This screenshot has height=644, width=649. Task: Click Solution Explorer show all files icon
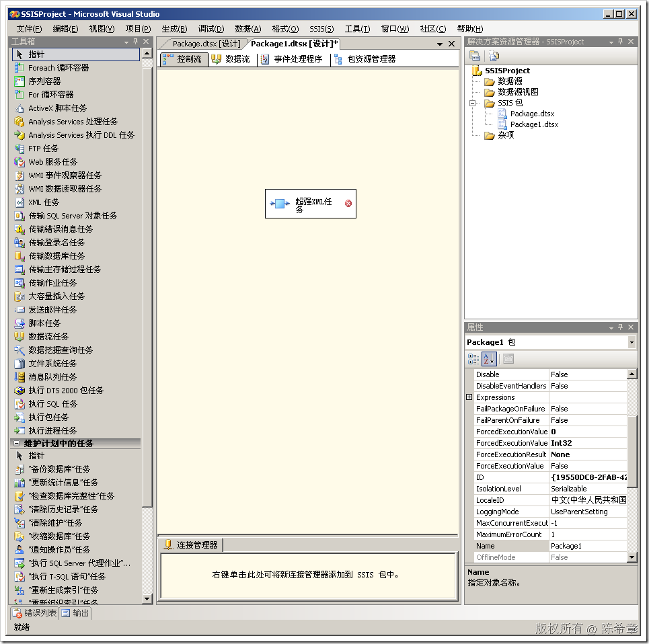pos(494,55)
